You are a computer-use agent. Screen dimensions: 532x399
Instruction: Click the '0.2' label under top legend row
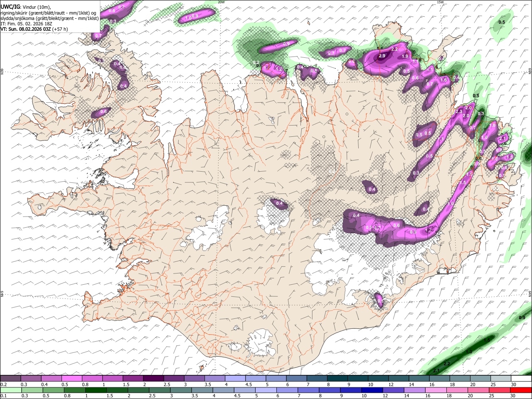pos(3,384)
